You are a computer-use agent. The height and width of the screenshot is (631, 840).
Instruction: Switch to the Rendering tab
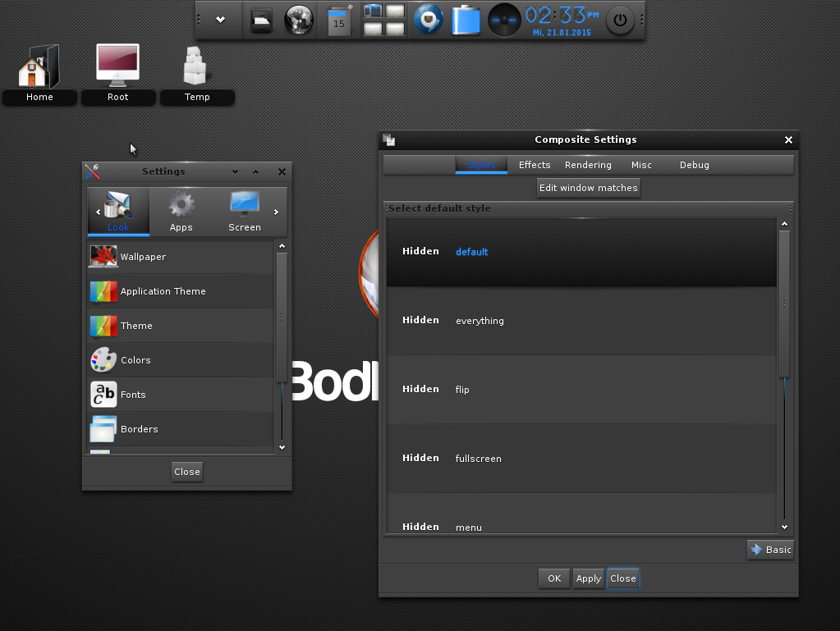(588, 165)
